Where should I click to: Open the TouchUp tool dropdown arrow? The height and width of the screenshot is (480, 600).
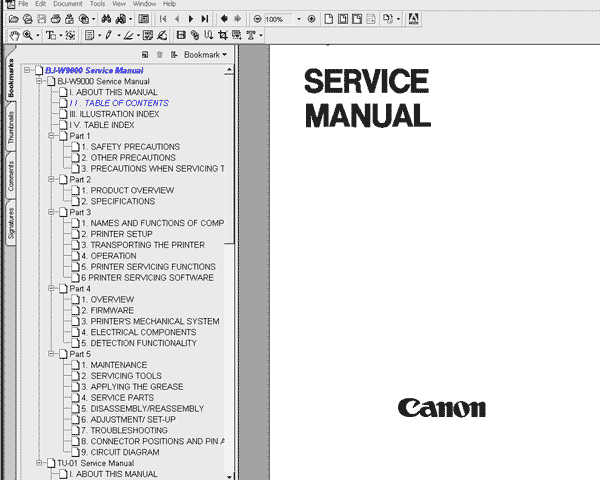point(261,36)
